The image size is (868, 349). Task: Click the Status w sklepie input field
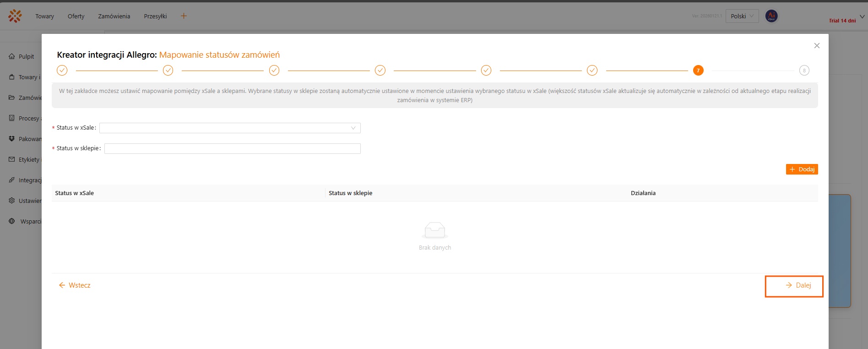(232, 148)
